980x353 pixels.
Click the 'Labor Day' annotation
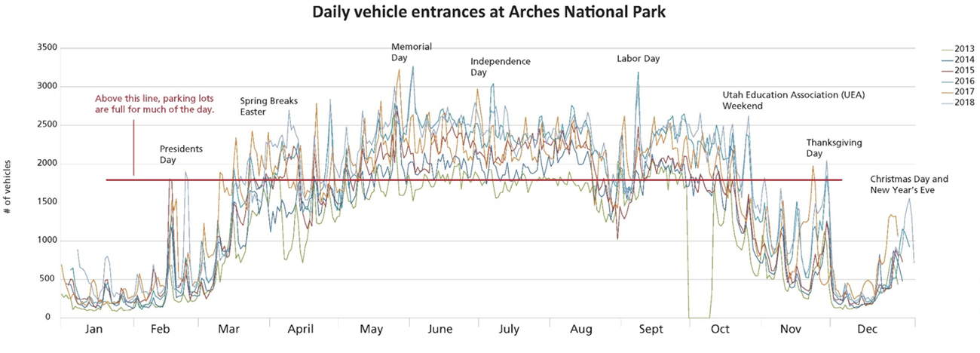[638, 58]
